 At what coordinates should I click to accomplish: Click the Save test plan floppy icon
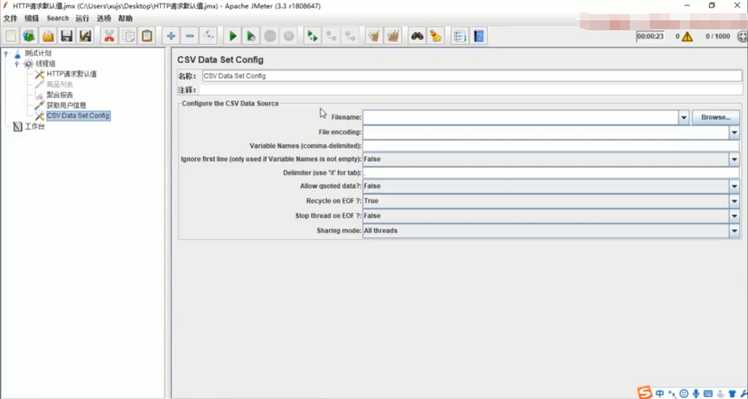click(67, 36)
